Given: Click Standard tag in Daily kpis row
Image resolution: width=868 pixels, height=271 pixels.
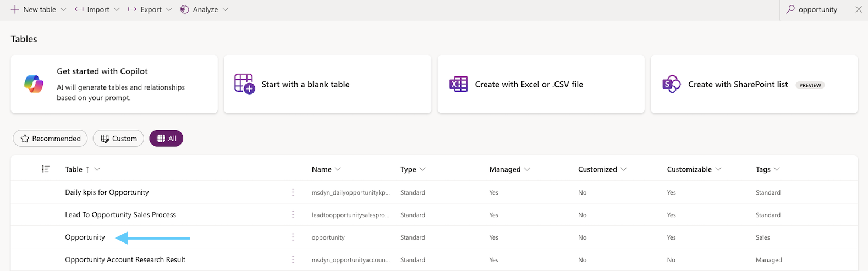Looking at the screenshot, I should [768, 193].
